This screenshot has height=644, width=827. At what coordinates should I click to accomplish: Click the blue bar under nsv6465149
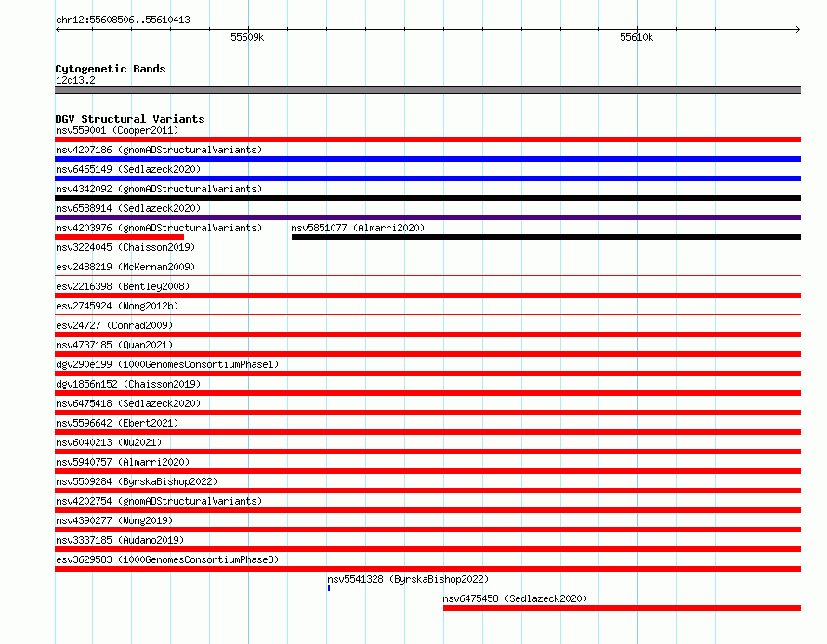click(x=427, y=178)
